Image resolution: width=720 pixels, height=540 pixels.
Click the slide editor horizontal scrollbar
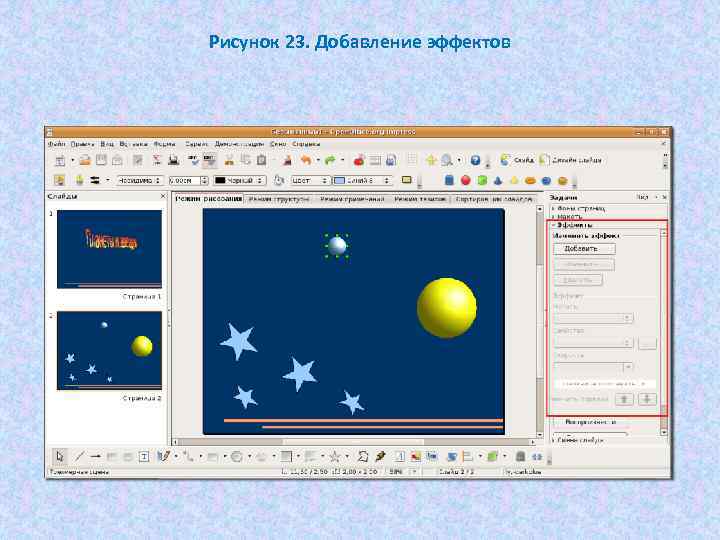pos(354,442)
